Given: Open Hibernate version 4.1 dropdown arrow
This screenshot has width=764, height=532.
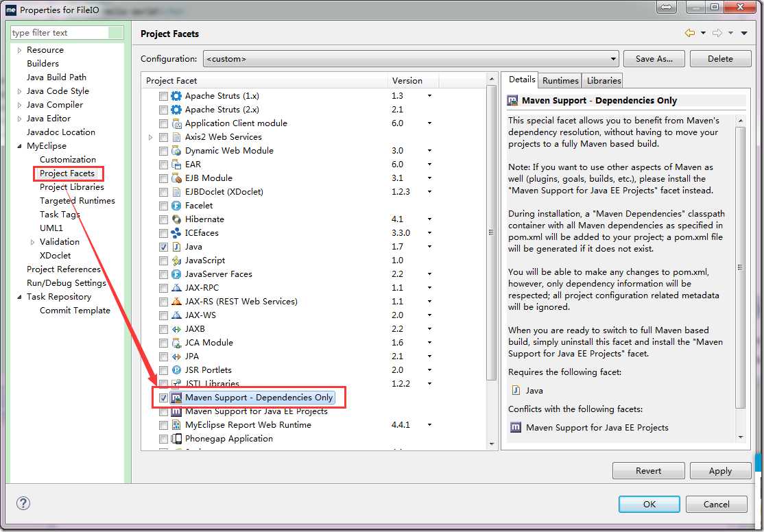Looking at the screenshot, I should [429, 219].
